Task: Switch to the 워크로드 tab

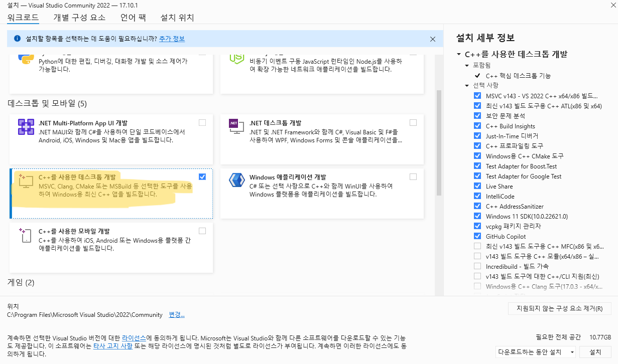Action: [23, 18]
